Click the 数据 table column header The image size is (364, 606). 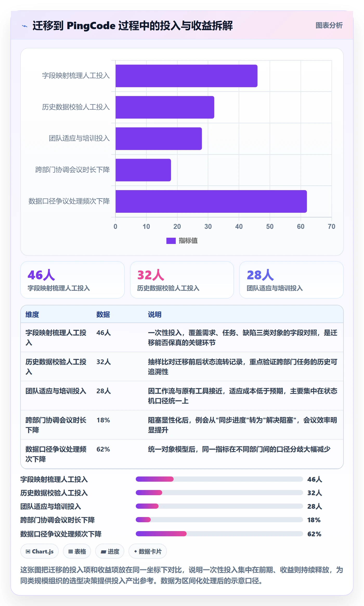click(103, 314)
